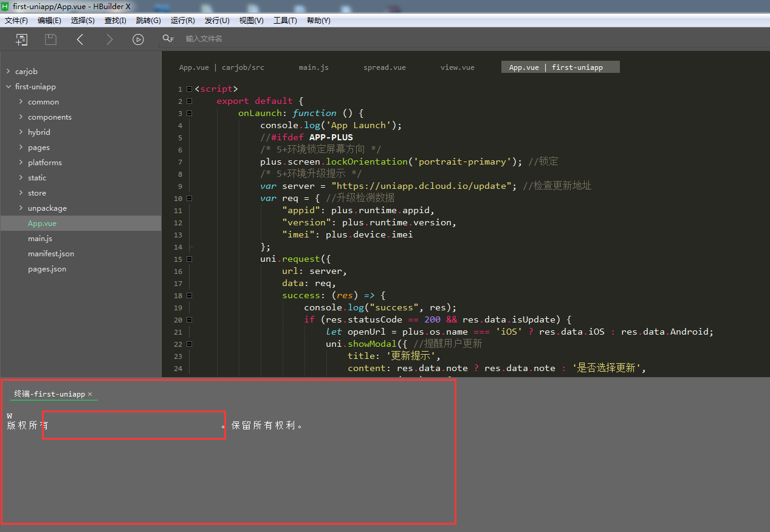
Task: Close the 终端-first-uniapp terminal tab
Action: [x=90, y=394]
